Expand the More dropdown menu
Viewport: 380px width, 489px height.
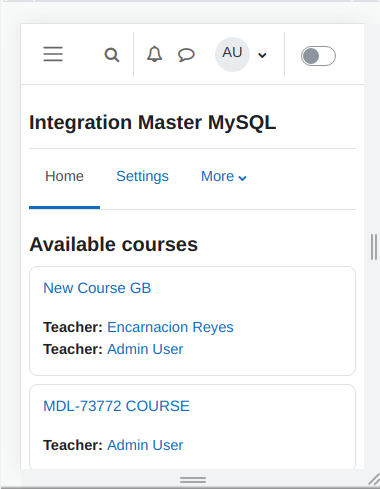click(x=224, y=176)
